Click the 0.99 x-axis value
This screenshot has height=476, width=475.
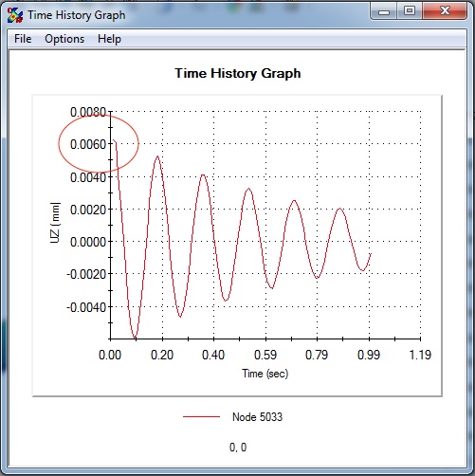[369, 355]
